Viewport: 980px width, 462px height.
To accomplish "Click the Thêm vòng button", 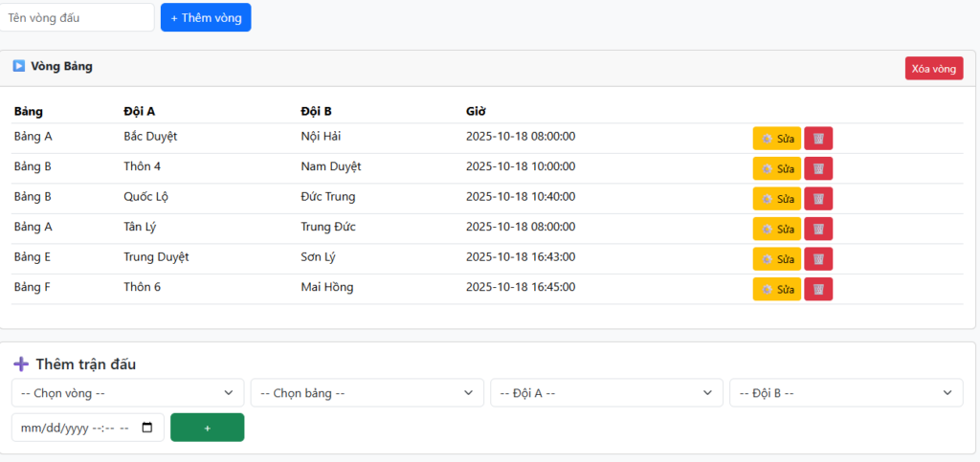I will pos(206,18).
